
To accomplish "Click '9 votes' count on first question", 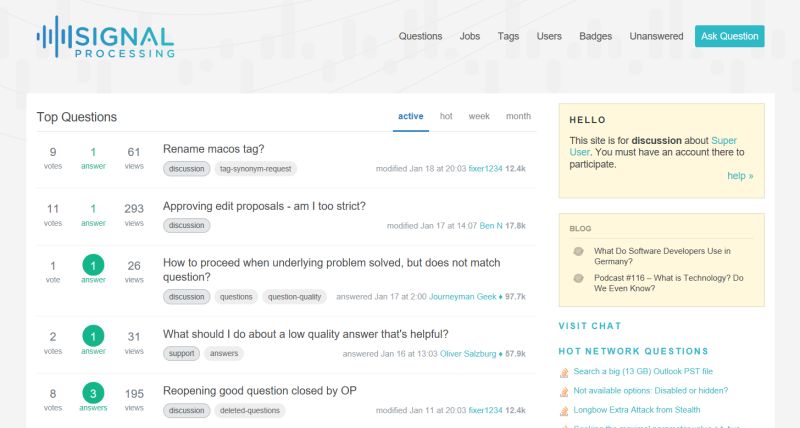I will 53,158.
